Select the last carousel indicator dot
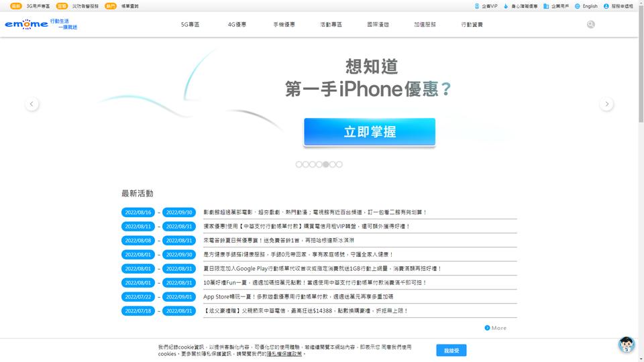The height and width of the screenshot is (362, 644). coord(339,164)
